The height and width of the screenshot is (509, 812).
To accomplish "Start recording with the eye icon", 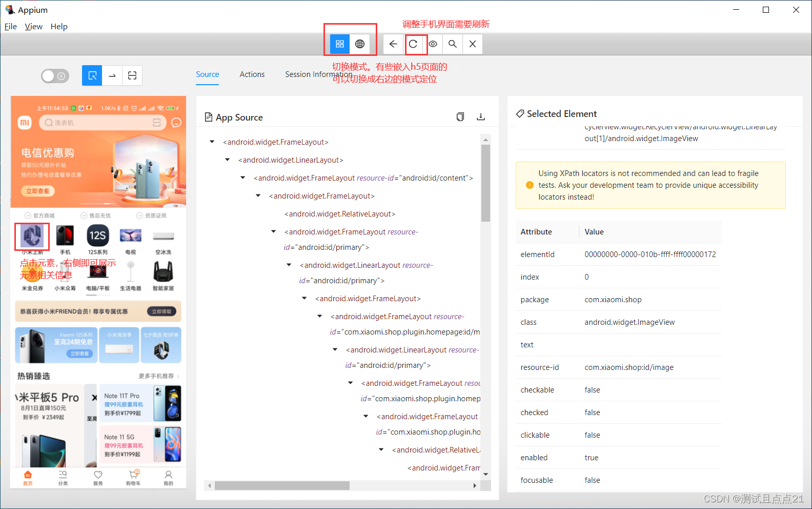I will pyautogui.click(x=433, y=44).
